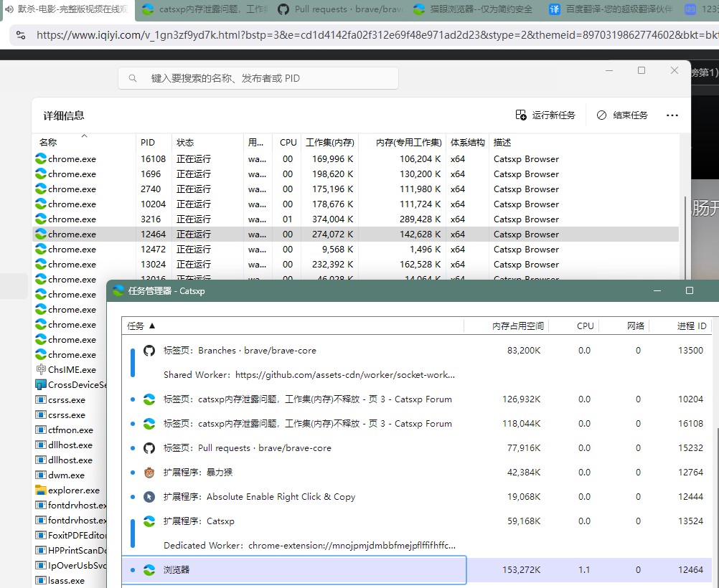Select the chrome.exe icon for PID 3216

[41, 219]
